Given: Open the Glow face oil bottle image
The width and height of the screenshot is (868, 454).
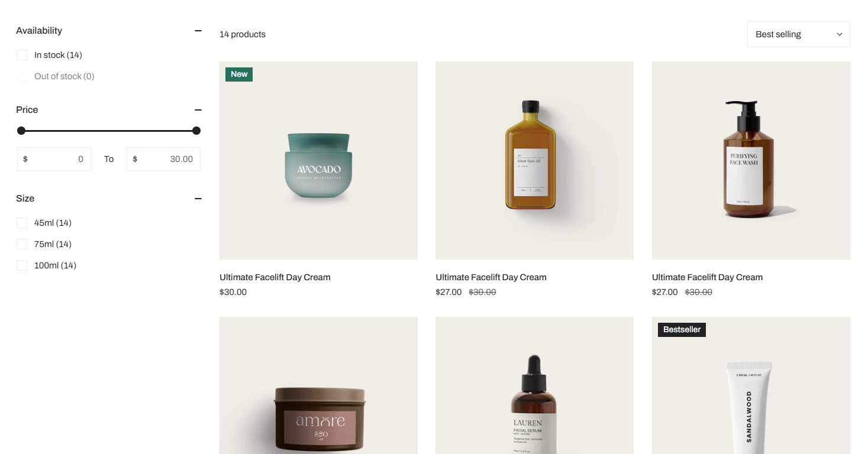Looking at the screenshot, I should point(534,160).
